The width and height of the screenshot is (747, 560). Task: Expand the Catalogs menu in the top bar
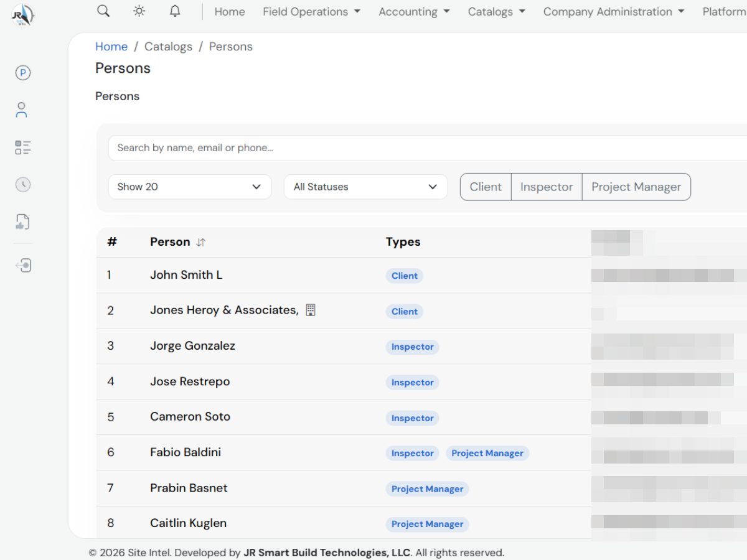pyautogui.click(x=497, y=12)
